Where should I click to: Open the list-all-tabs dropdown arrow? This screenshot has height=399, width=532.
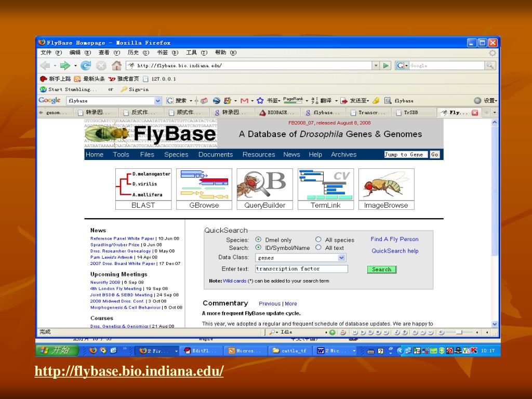click(495, 112)
